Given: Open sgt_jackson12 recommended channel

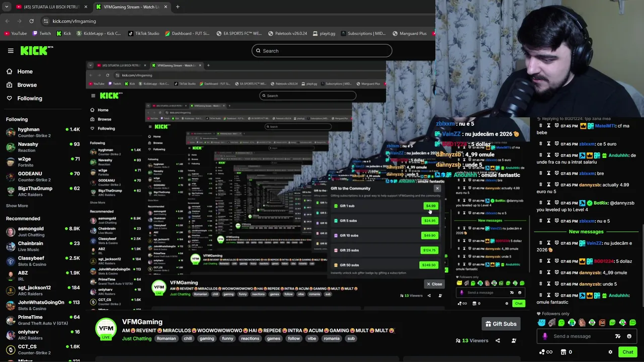Looking at the screenshot, I should tap(43, 290).
